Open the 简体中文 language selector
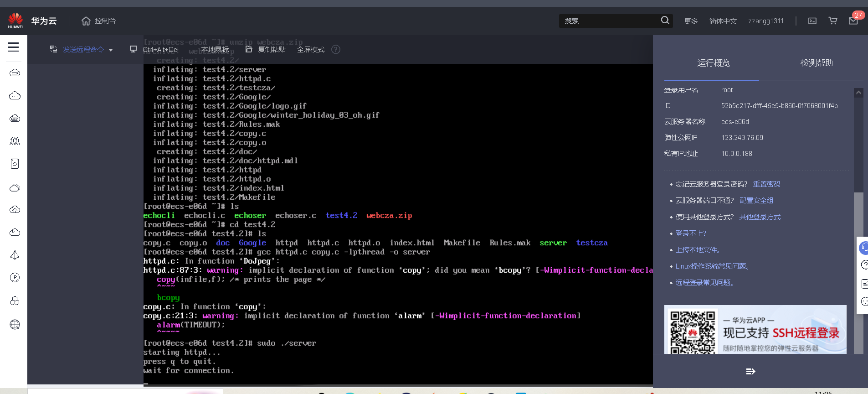 pos(723,21)
